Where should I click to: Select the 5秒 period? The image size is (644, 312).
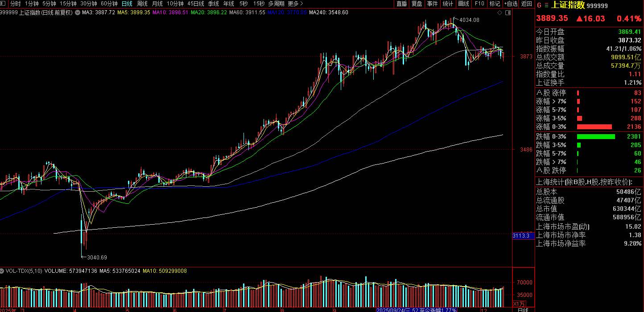(x=244, y=4)
